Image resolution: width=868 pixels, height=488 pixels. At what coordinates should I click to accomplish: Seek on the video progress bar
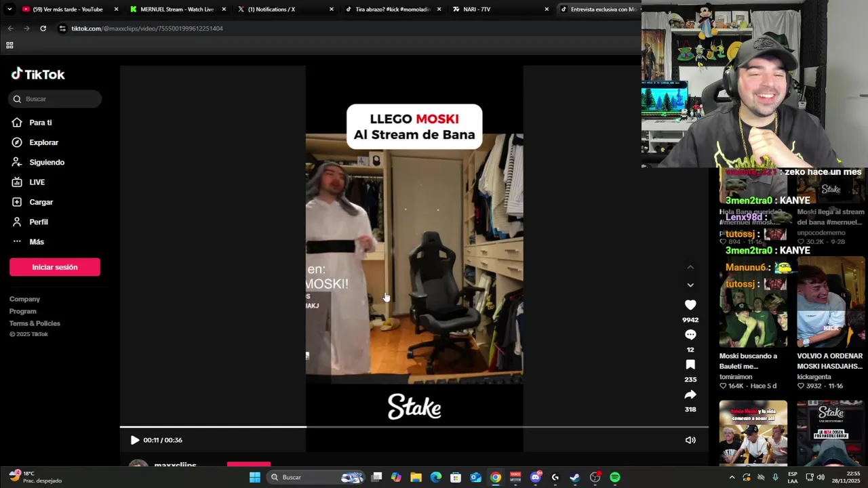click(x=414, y=427)
